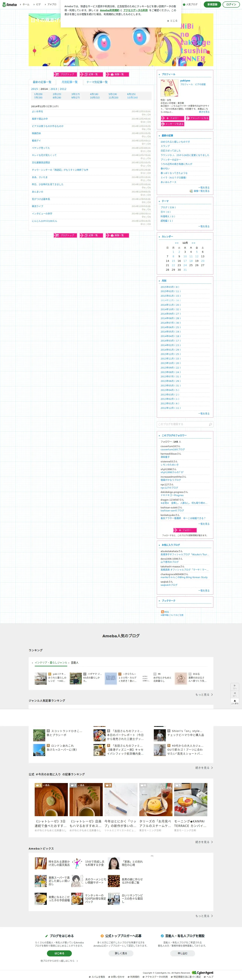
Task: Go to ホーム in the header breadcrumb
Action: click(x=25, y=4)
